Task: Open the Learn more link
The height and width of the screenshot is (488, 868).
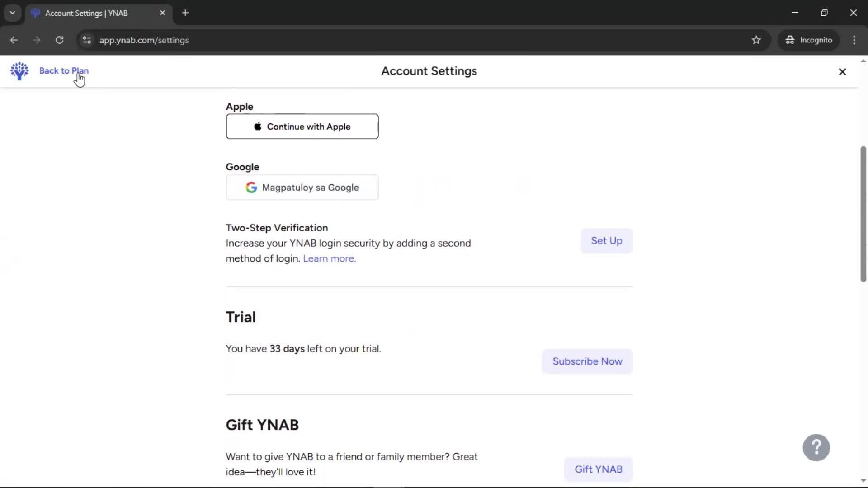Action: click(x=330, y=258)
